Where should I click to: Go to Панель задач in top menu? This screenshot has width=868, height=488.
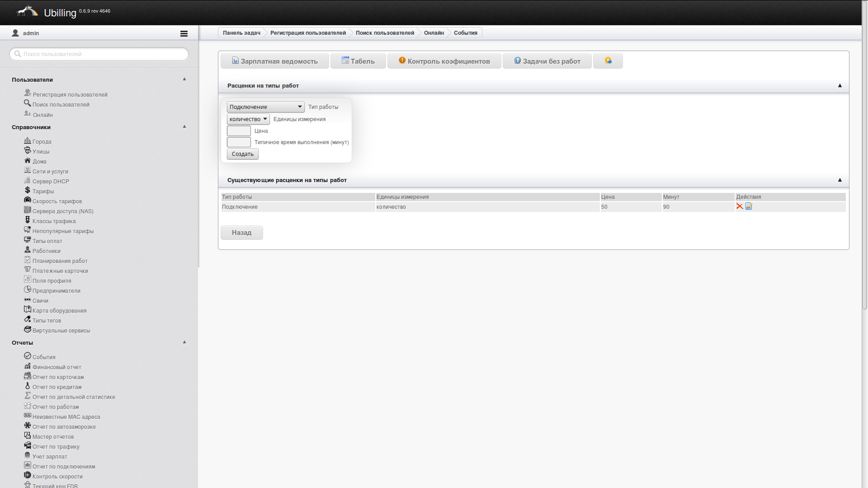point(241,33)
